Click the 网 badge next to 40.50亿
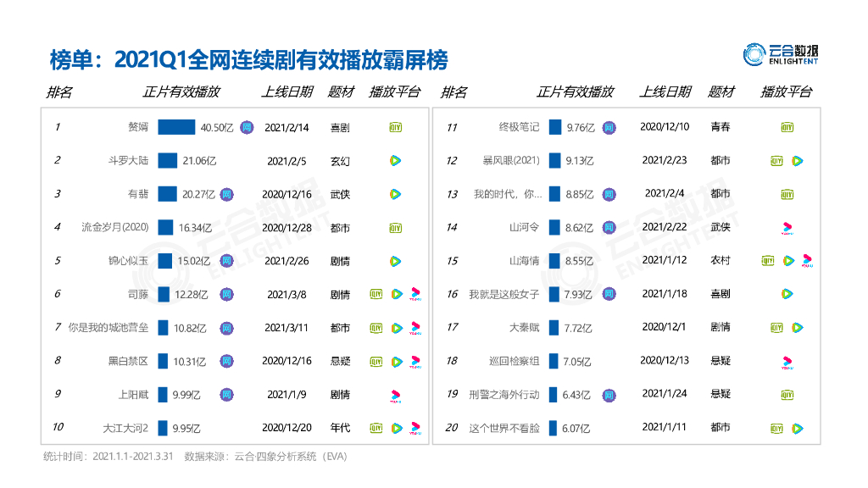This screenshot has height=488, width=868. point(247,128)
